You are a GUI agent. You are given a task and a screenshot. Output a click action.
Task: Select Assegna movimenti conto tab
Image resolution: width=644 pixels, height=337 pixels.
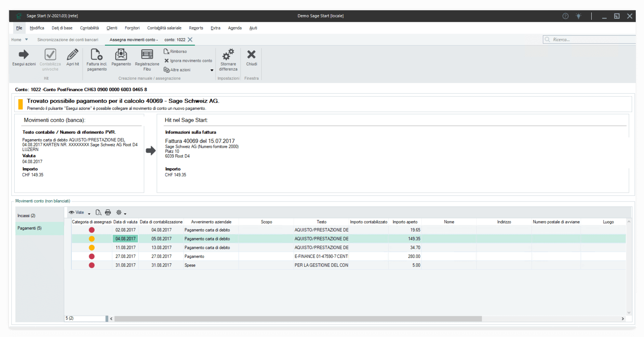(134, 40)
